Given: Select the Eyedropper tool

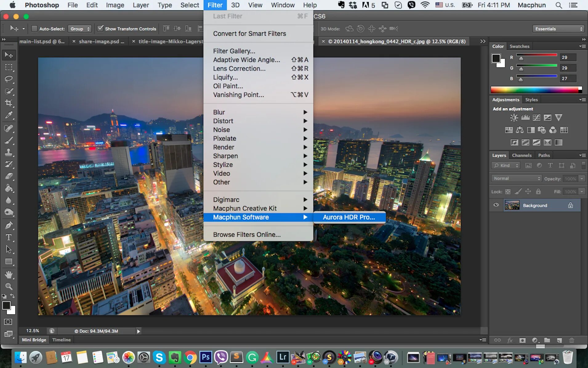Looking at the screenshot, I should pos(9,115).
